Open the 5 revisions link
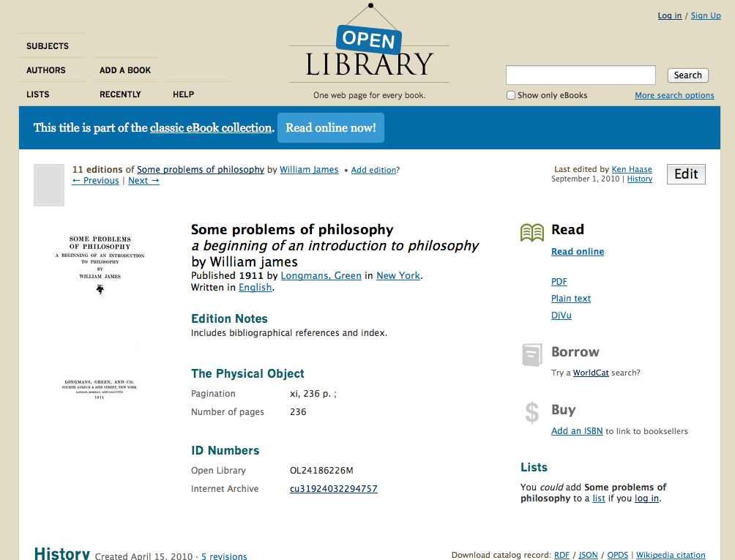 [x=224, y=556]
